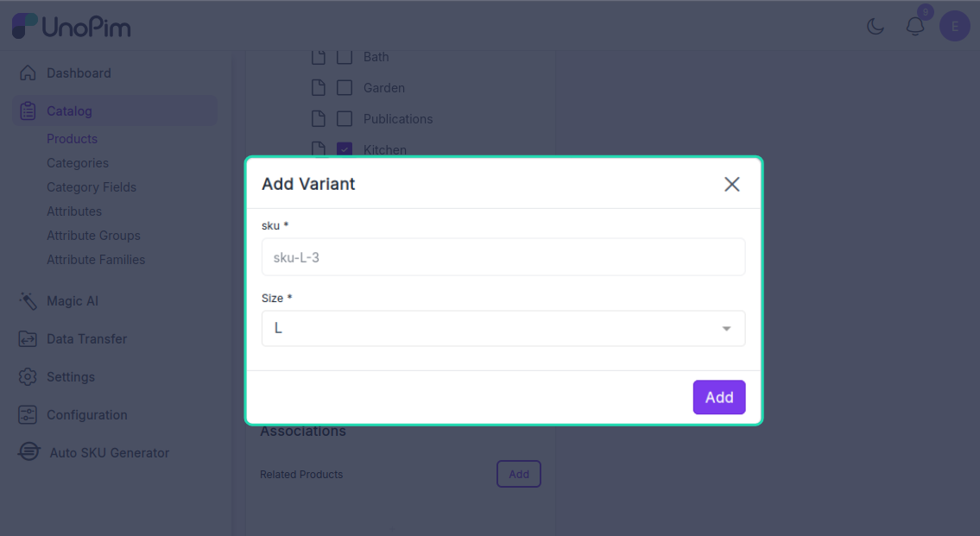Click the Data Transfer folder icon

point(28,339)
